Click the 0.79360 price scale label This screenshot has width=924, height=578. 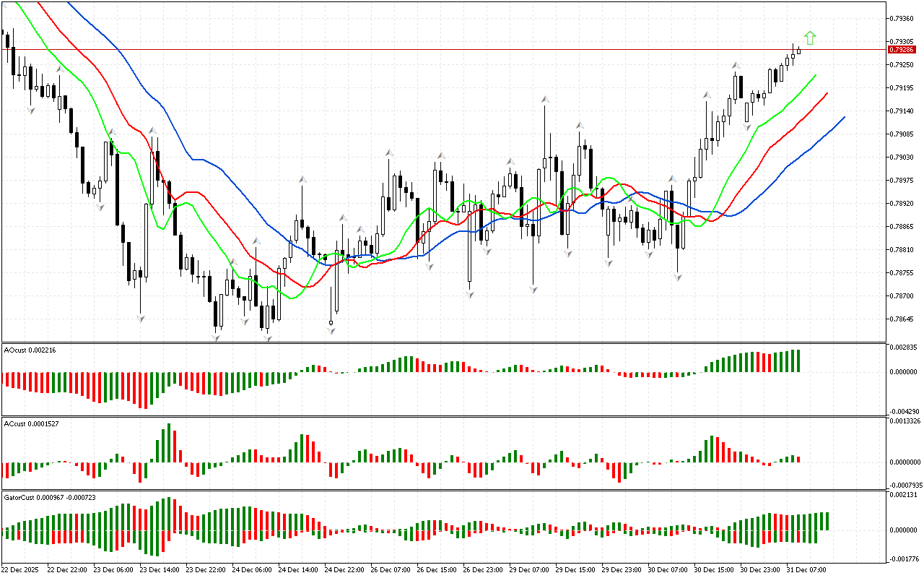[903, 18]
